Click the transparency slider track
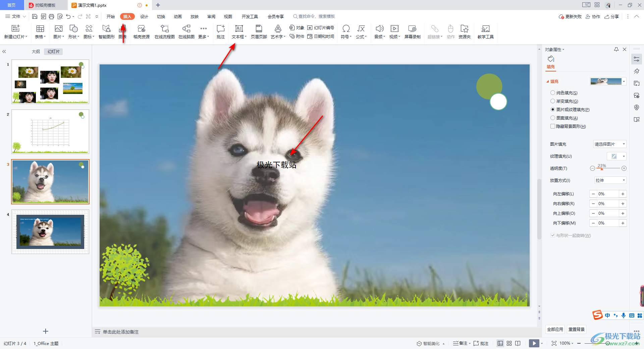Viewport: 644px width, 349px height. tap(608, 168)
